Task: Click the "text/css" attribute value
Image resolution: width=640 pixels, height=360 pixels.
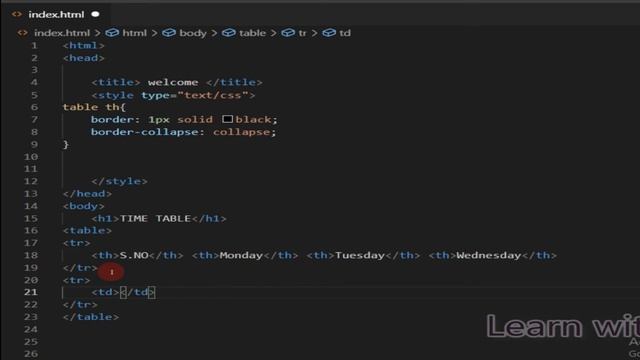Action: coord(213,95)
